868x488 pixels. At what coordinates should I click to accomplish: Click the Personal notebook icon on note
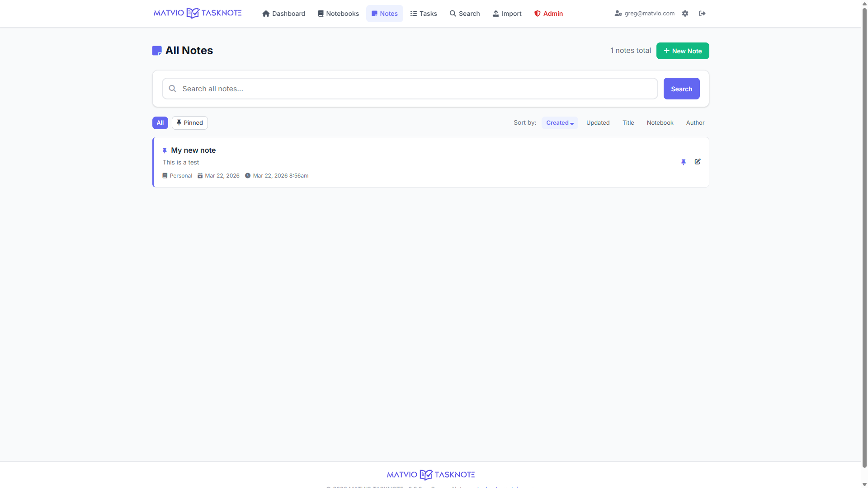click(x=165, y=176)
